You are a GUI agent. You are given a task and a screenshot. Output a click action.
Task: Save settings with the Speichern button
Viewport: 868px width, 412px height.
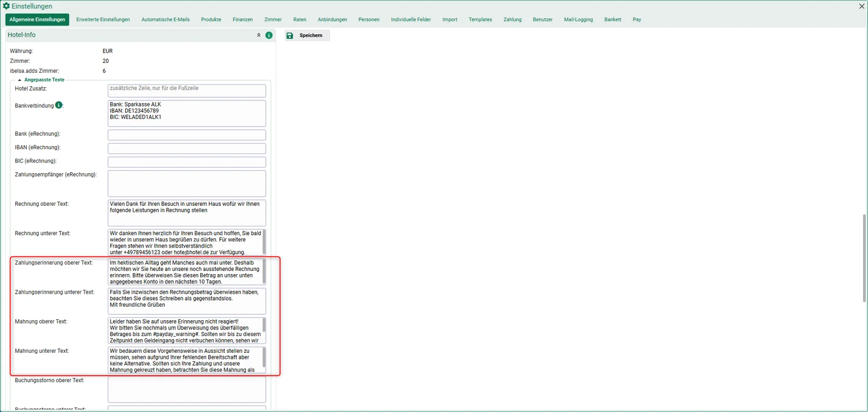tap(307, 35)
